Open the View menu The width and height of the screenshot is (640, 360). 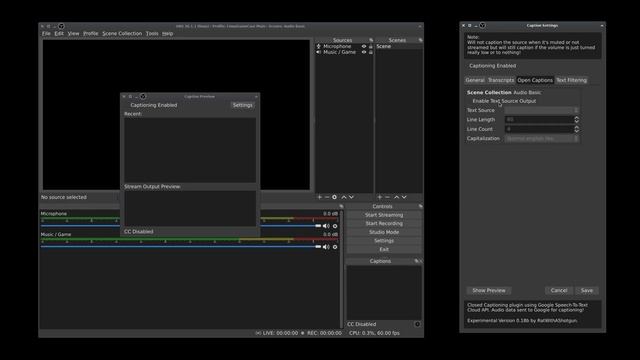click(73, 33)
